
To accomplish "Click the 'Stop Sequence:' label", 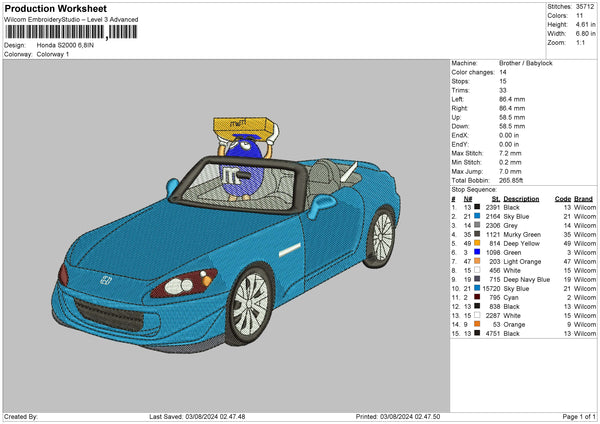I will [x=474, y=190].
